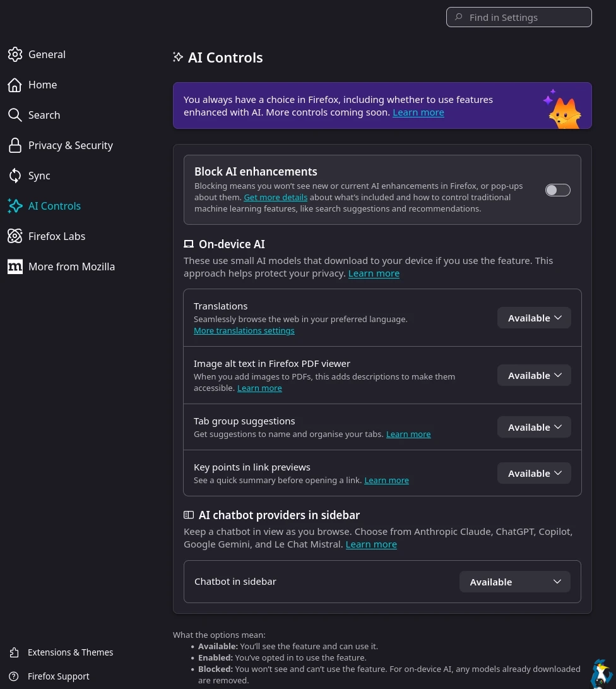The width and height of the screenshot is (616, 689).
Task: Toggle the Block AI enhancements switch
Action: click(557, 190)
